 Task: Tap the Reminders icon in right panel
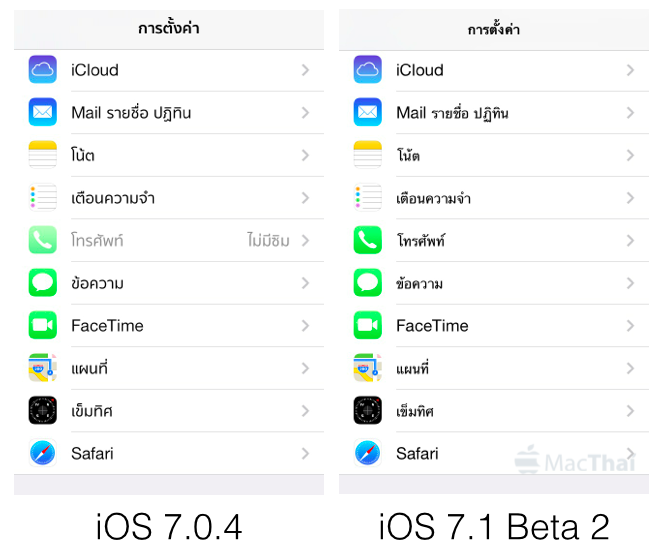click(367, 198)
